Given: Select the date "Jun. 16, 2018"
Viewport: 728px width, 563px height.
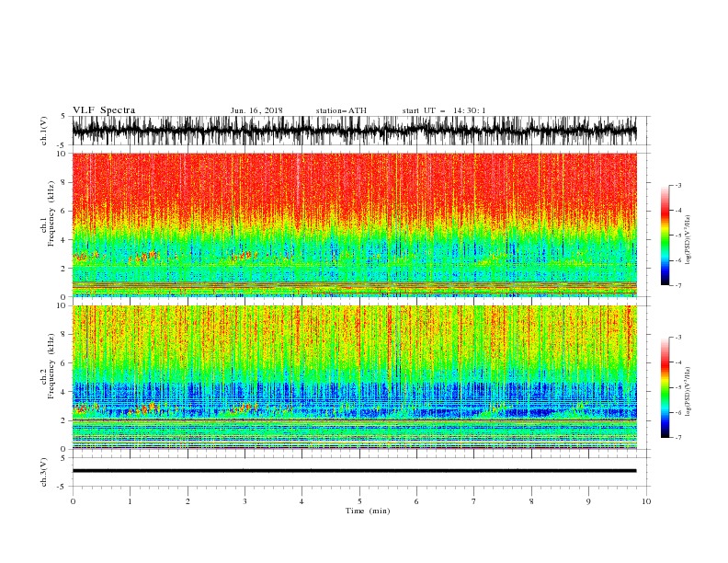Looking at the screenshot, I should pyautogui.click(x=256, y=110).
